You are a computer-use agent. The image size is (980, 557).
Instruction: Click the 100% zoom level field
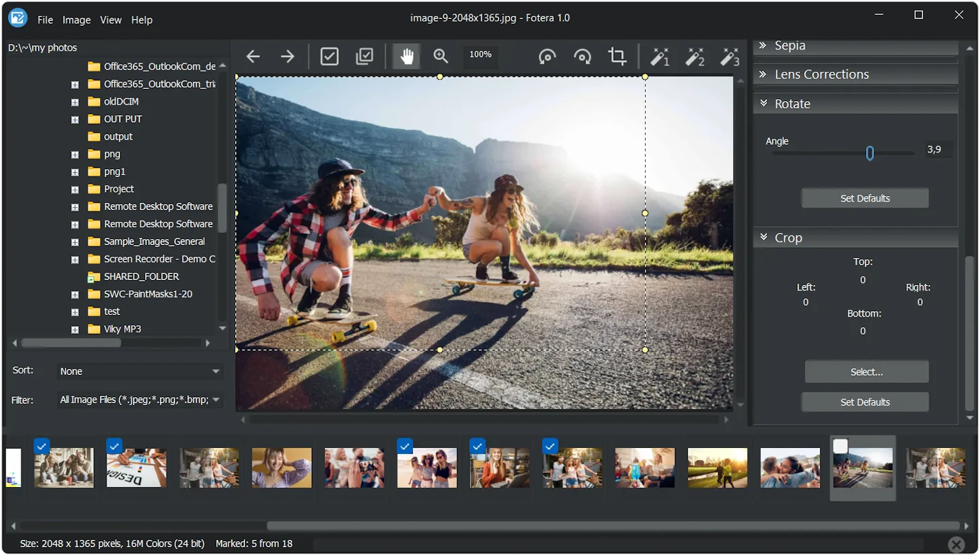481,55
